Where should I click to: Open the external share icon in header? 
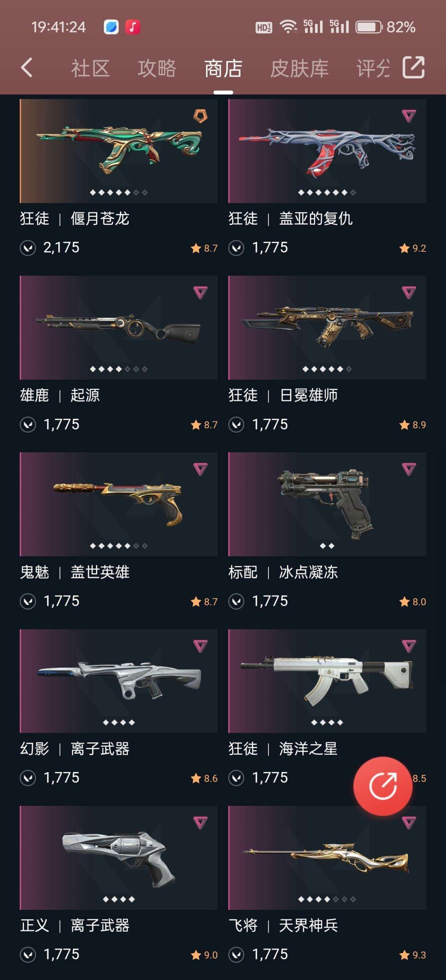click(413, 67)
